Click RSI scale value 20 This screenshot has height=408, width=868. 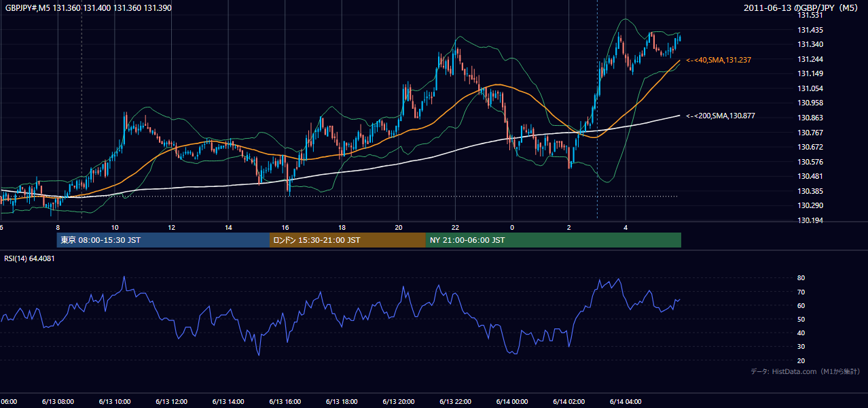[x=801, y=360]
